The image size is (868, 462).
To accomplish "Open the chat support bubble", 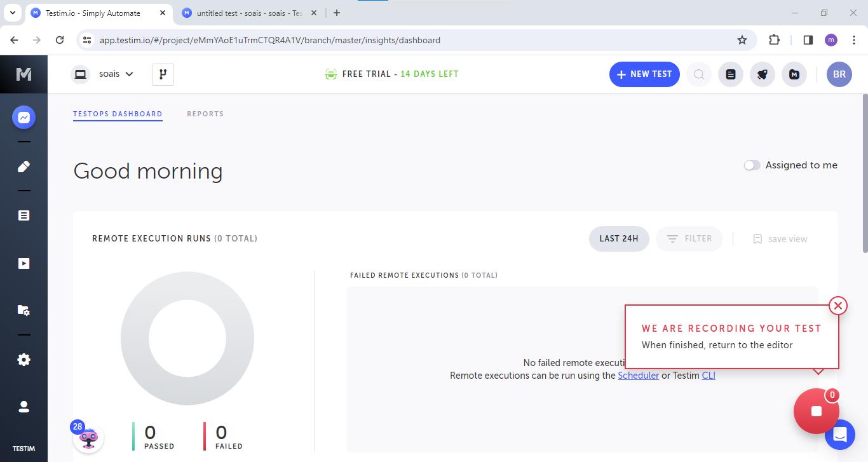I will [x=840, y=435].
